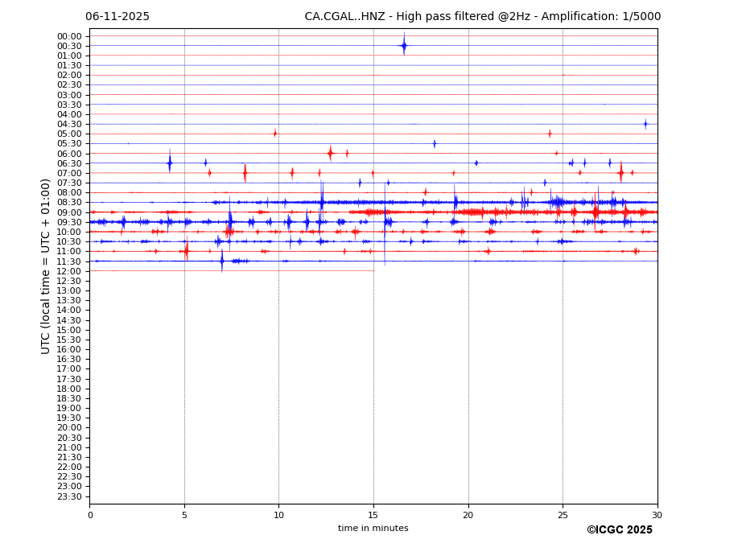
Task: Click the ©ICGC 2025 copyright text
Action: [x=619, y=530]
